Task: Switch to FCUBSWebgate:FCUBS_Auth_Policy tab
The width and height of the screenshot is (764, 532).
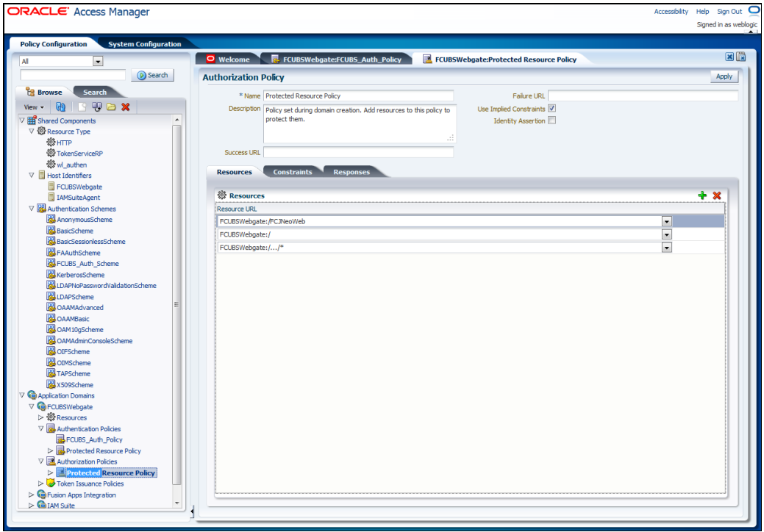Action: click(x=338, y=60)
